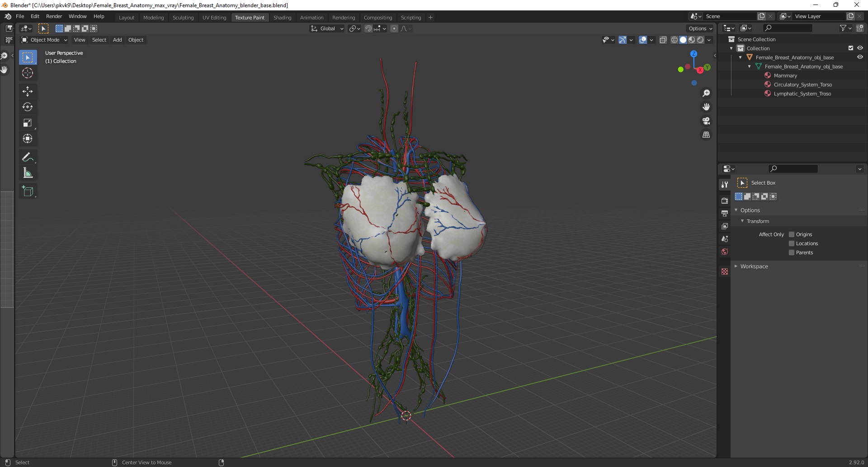Open the Texture properties tab
Image resolution: width=868 pixels, height=467 pixels.
point(725,272)
